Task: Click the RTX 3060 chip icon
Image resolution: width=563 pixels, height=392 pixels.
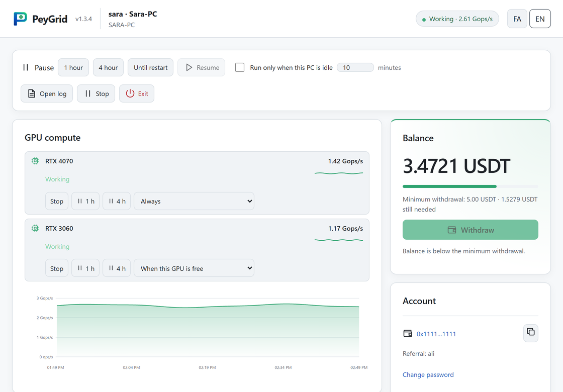Action: [x=35, y=228]
